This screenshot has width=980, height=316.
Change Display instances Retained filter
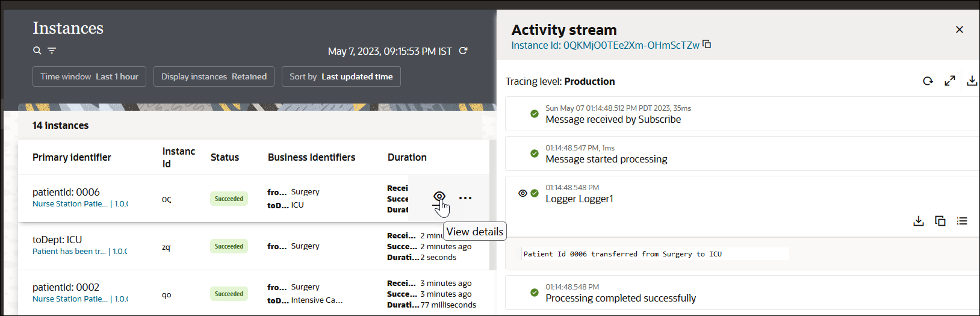pos(214,76)
